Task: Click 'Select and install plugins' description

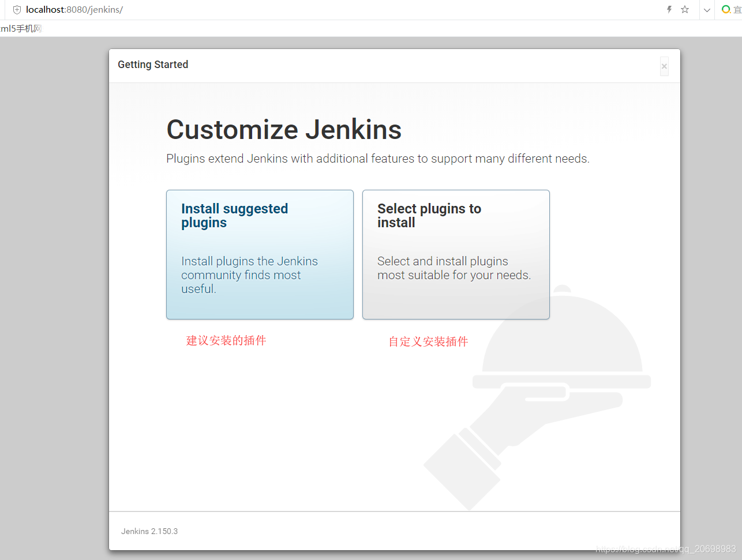Action: point(454,268)
